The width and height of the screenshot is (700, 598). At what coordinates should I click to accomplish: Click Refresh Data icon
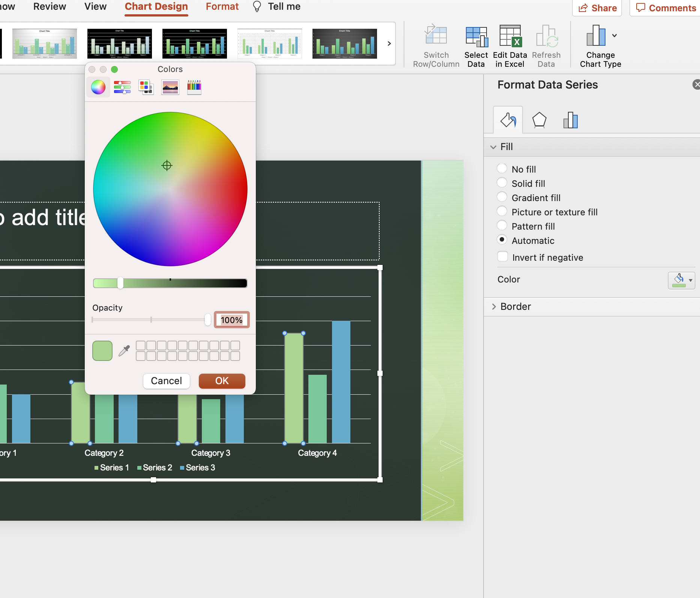[x=546, y=36]
